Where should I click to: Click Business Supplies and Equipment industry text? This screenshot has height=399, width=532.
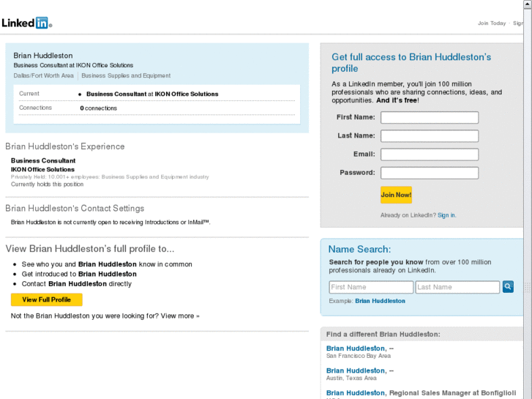(126, 75)
